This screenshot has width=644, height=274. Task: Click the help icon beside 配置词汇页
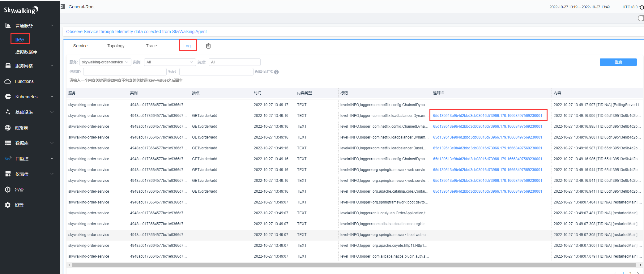[x=276, y=72]
